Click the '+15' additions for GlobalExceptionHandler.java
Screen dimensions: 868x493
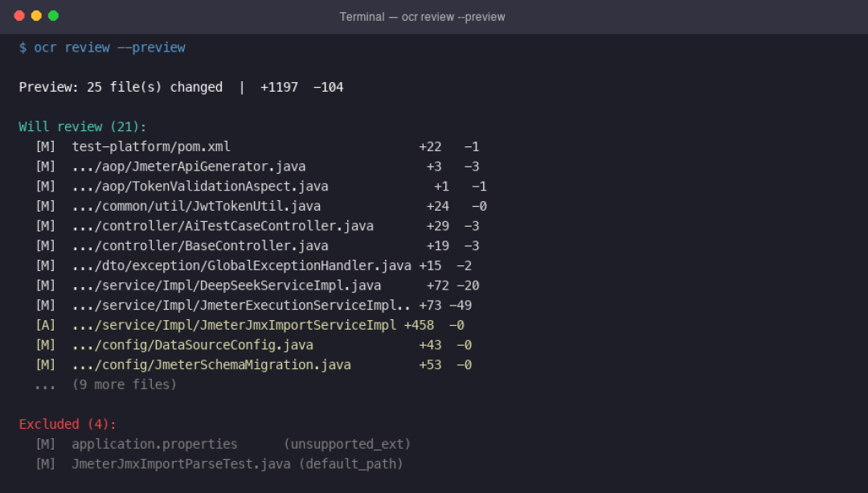tap(430, 266)
